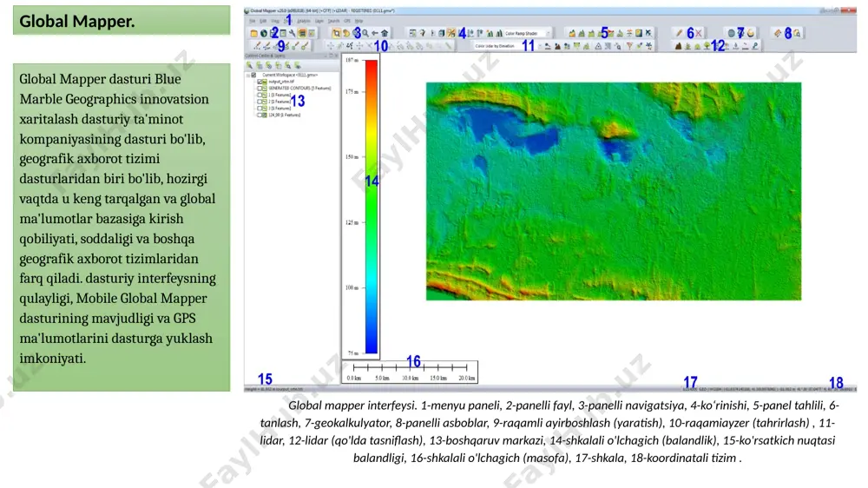868x488 pixels.
Task: Click the plain magnifier zoom icon
Action: coord(365,33)
